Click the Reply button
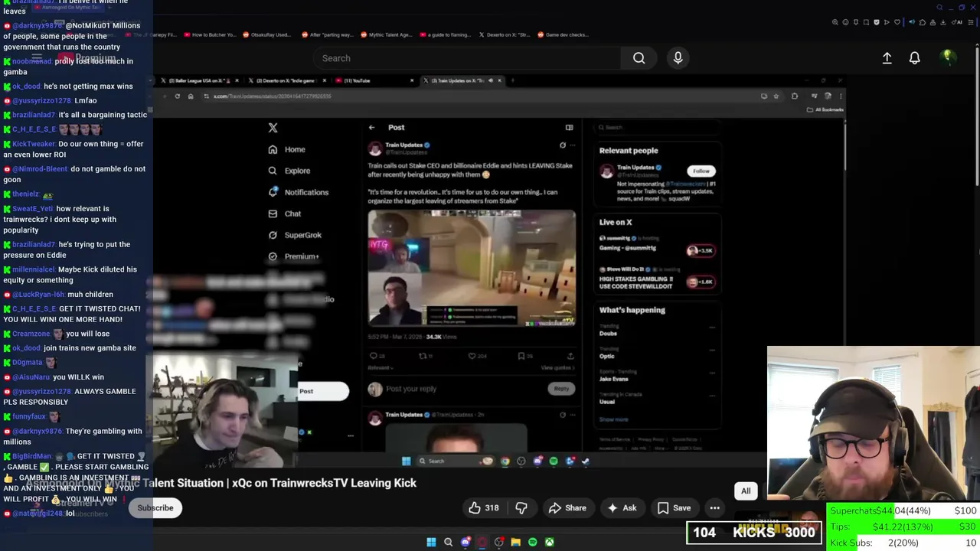 pos(561,389)
